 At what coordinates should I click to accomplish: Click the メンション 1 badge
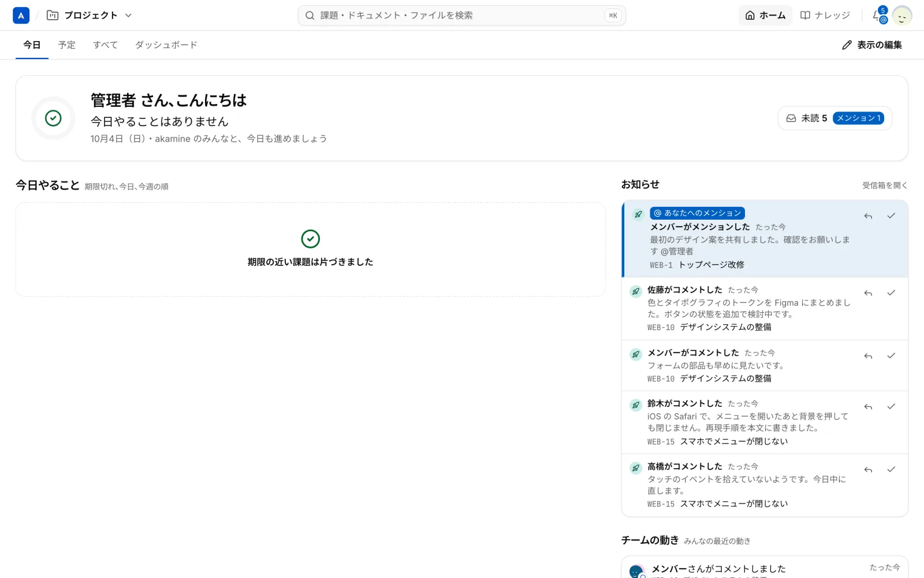point(858,118)
